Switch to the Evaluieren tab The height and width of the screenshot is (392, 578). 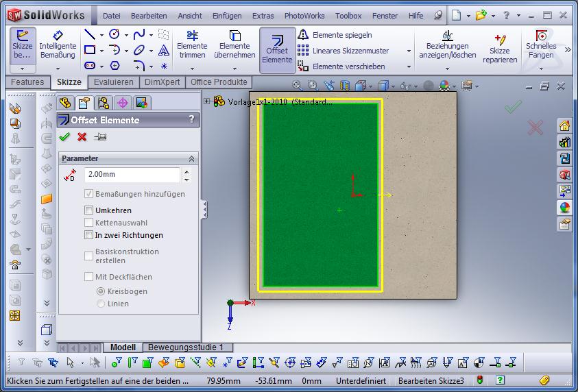tap(114, 82)
